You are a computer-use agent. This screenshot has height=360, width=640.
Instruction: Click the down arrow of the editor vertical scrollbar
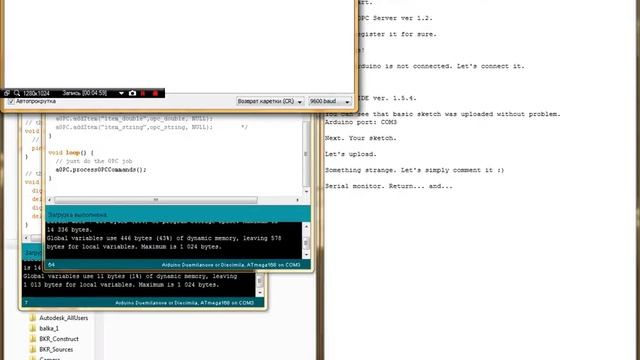[x=306, y=191]
